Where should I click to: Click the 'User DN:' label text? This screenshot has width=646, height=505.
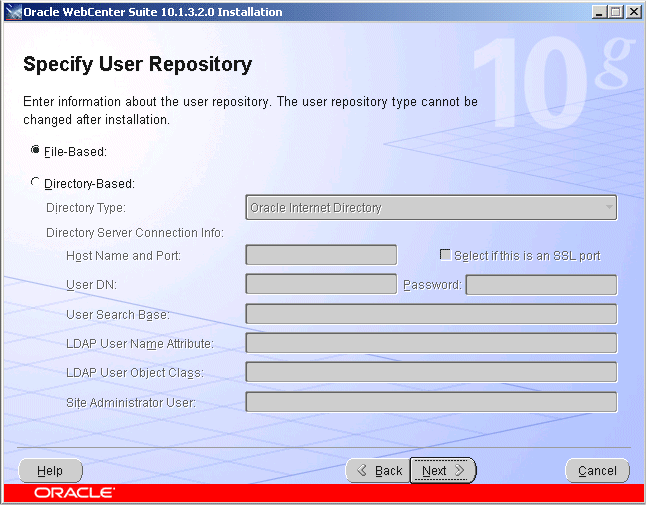pos(91,285)
